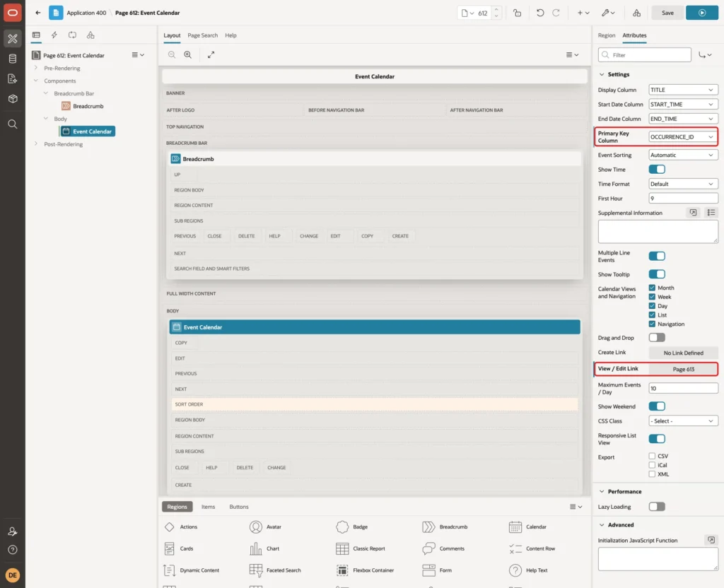Switch gallery to Buttons tab
The width and height of the screenshot is (724, 588).
coord(239,507)
